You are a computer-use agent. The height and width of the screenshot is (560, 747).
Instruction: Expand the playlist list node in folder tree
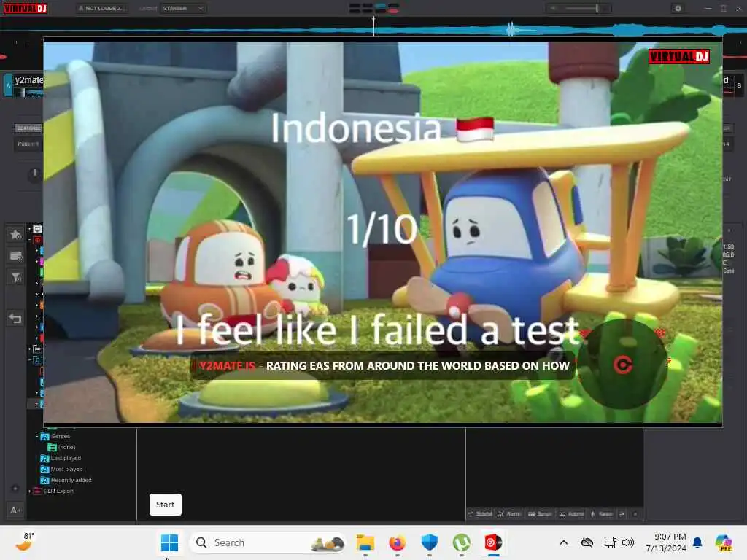coord(30,349)
